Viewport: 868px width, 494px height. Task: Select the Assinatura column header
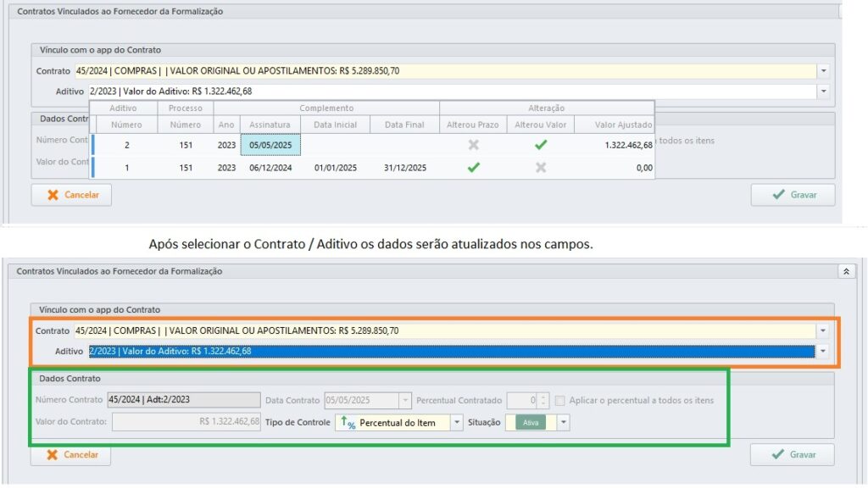(x=270, y=125)
